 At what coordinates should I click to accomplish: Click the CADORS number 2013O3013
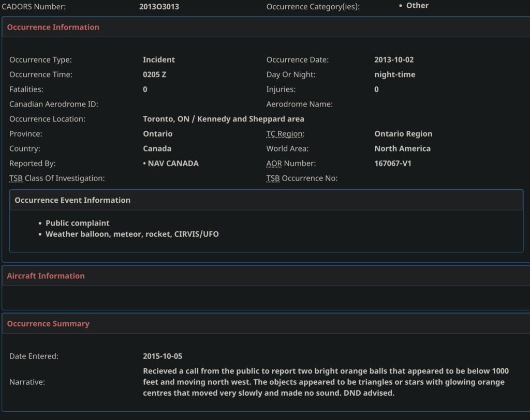tap(159, 7)
